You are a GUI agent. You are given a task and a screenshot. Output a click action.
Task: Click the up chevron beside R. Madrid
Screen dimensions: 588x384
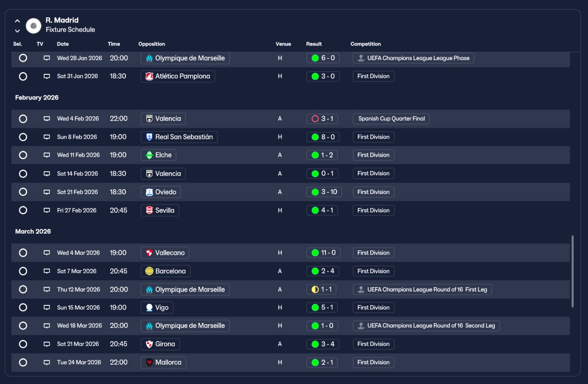(x=17, y=21)
